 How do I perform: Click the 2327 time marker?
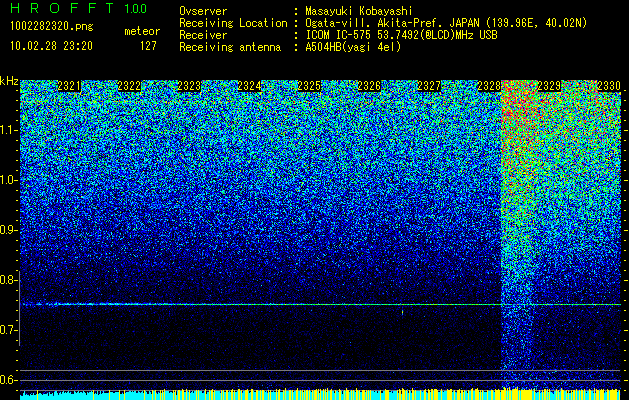429,86
